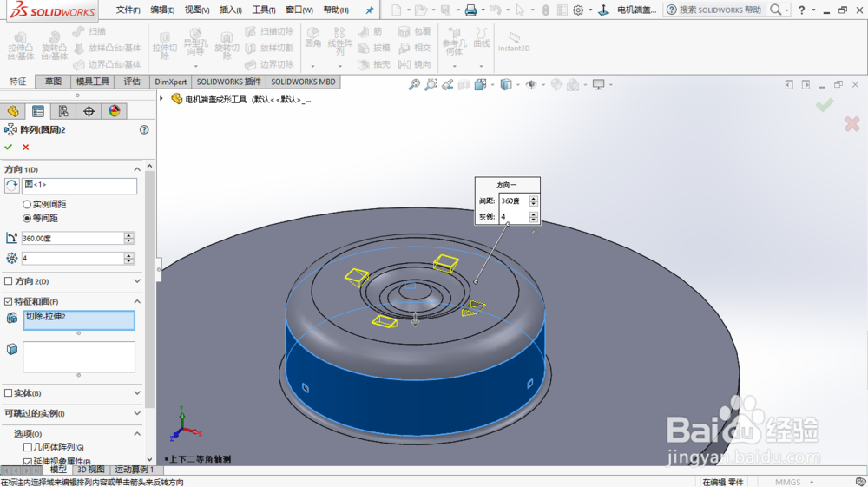Toggle the 特征和面(F) checkbox

[9, 301]
